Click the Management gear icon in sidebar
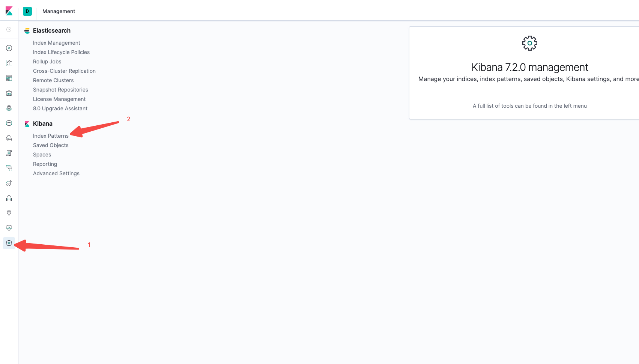The width and height of the screenshot is (639, 364). pyautogui.click(x=9, y=243)
